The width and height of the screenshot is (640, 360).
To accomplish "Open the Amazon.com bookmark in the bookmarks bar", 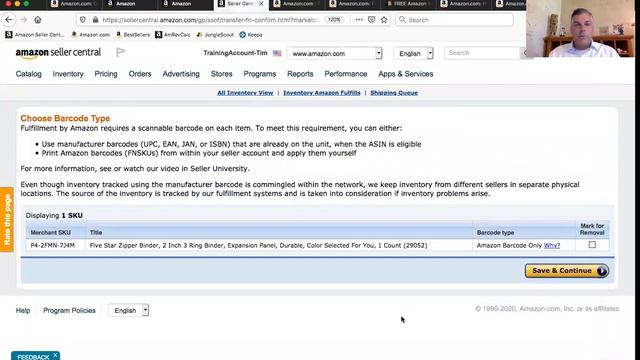I will pos(91,35).
